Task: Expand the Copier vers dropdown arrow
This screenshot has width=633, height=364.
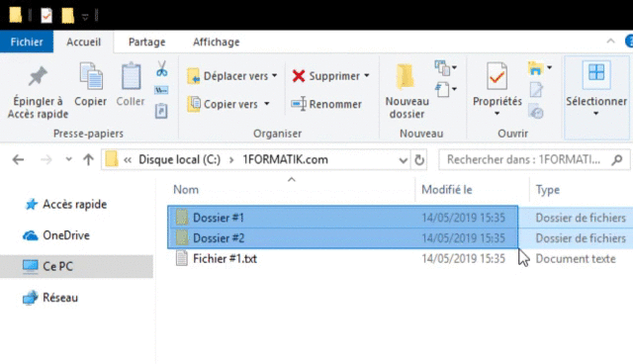Action: coord(267,104)
